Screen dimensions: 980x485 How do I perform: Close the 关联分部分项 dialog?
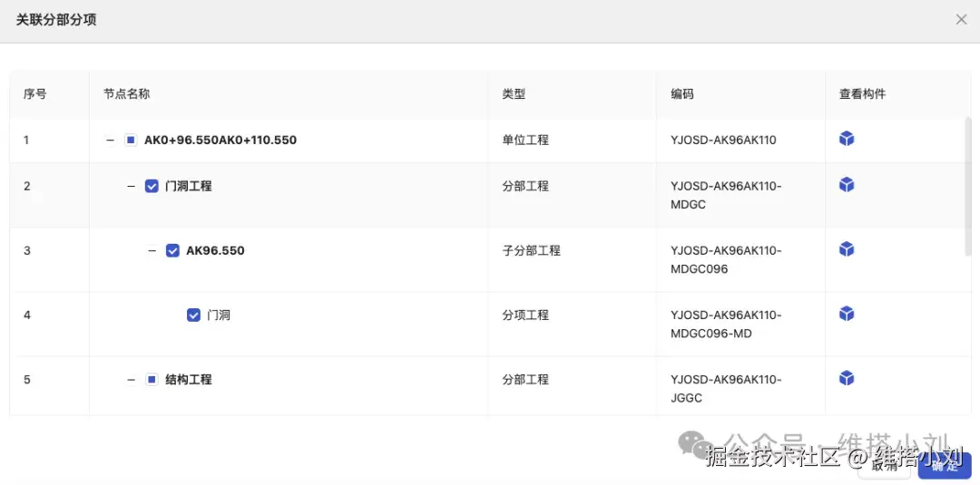pos(961,19)
